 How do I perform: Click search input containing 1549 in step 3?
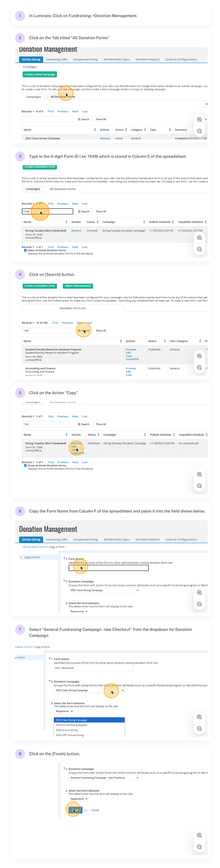tap(47, 212)
